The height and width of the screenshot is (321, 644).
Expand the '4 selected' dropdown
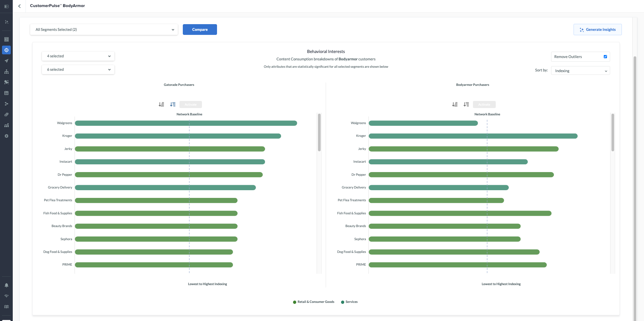click(x=78, y=56)
